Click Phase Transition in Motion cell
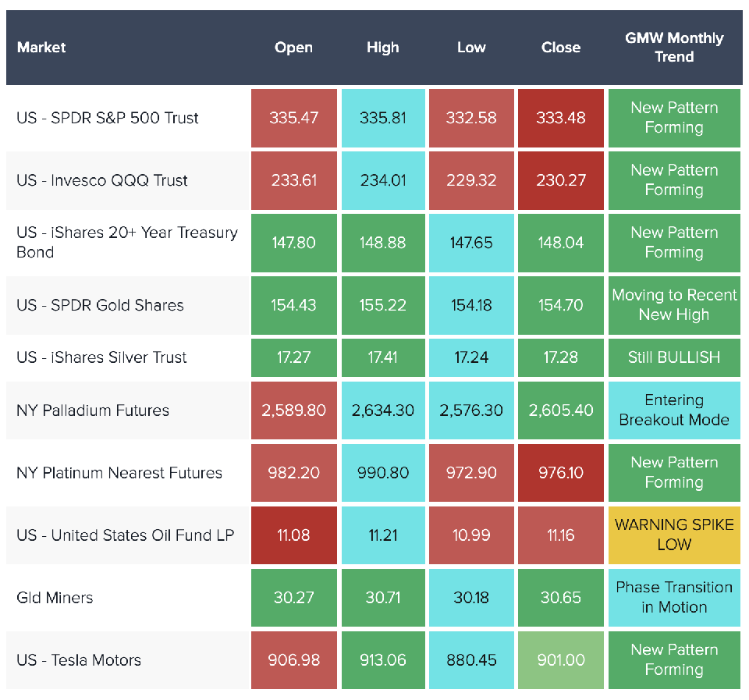Viewport: 749px width, 700px height. pos(674,597)
